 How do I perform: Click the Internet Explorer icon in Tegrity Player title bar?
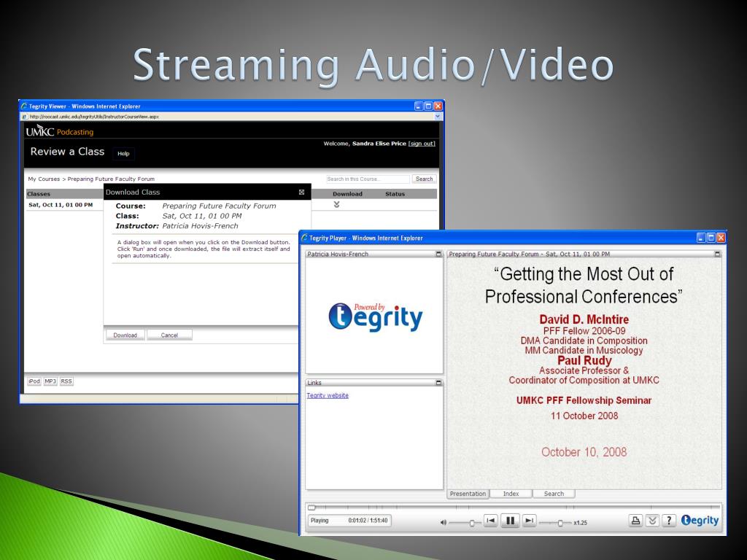(304, 238)
